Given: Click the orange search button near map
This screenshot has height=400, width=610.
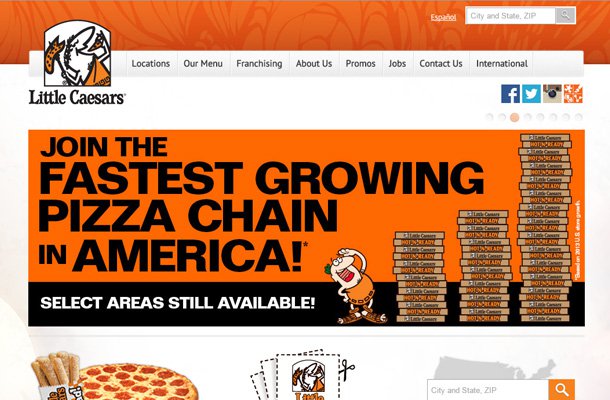Looking at the screenshot, I should coord(562,390).
